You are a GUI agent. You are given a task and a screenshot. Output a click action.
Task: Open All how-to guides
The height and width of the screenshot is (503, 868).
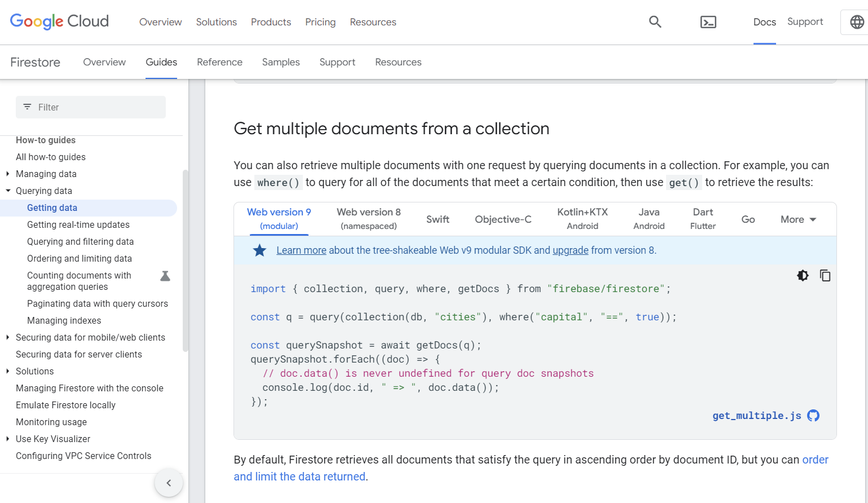pos(51,157)
